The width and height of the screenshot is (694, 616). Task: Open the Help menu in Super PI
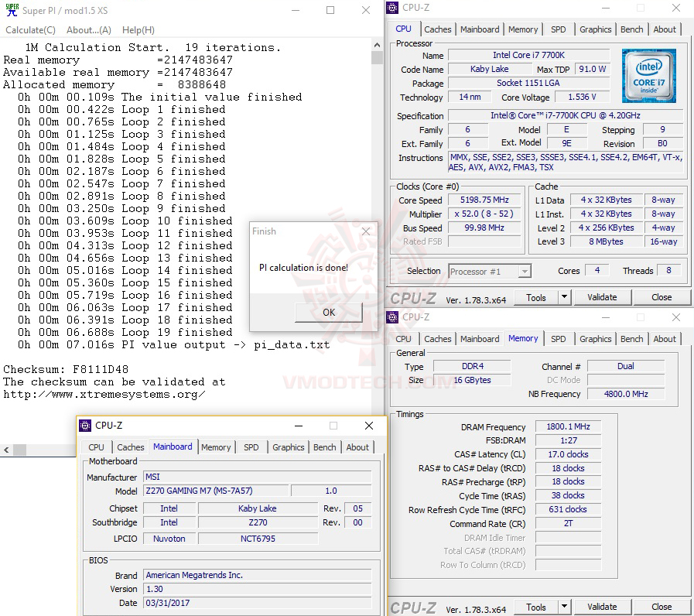[x=137, y=29]
